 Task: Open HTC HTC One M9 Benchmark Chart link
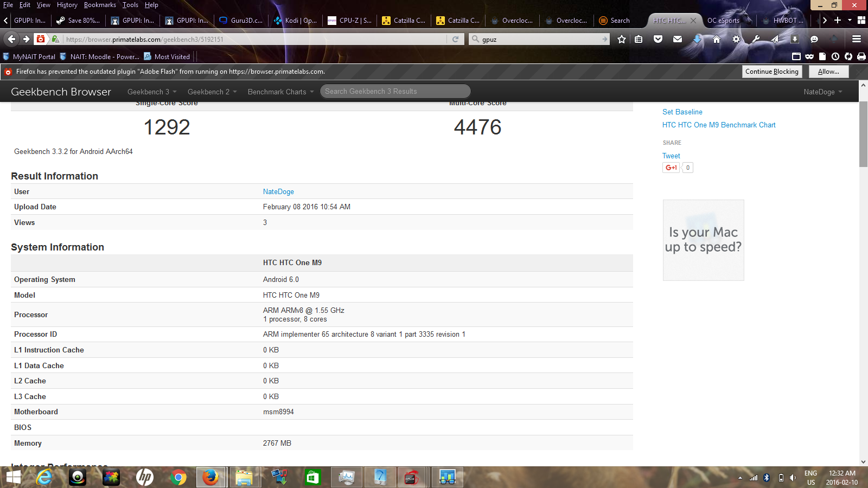click(x=719, y=125)
